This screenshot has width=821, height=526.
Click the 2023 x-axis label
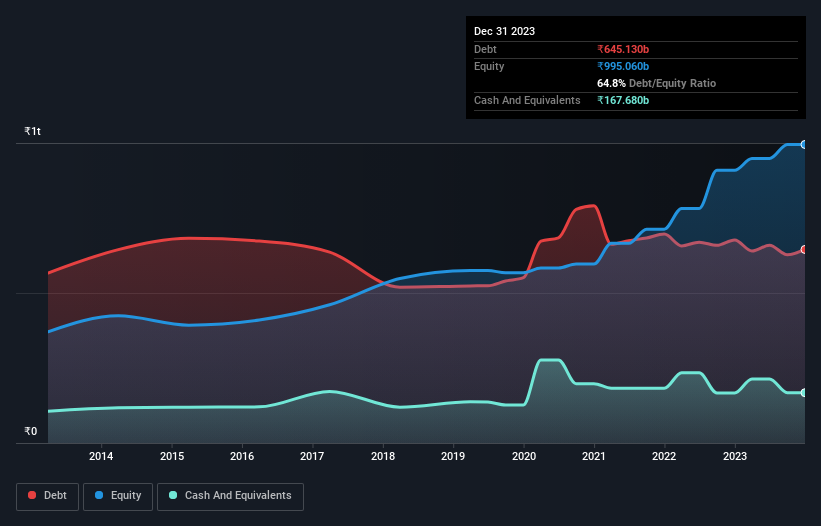point(735,456)
